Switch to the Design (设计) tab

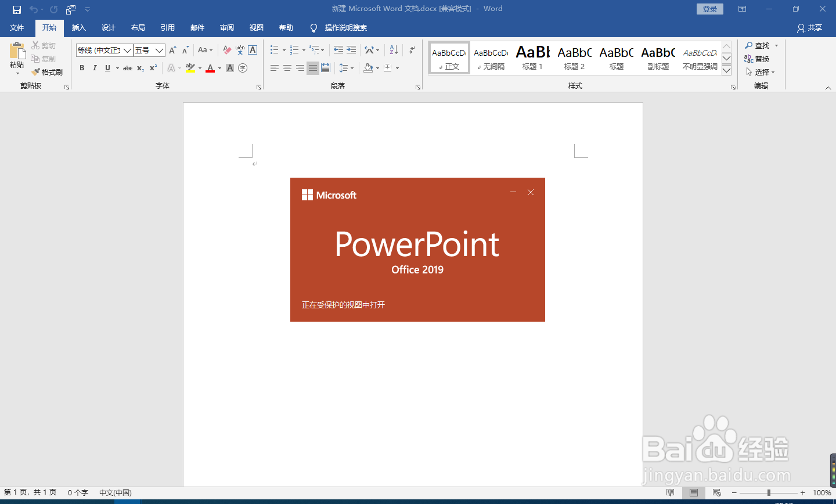[108, 28]
